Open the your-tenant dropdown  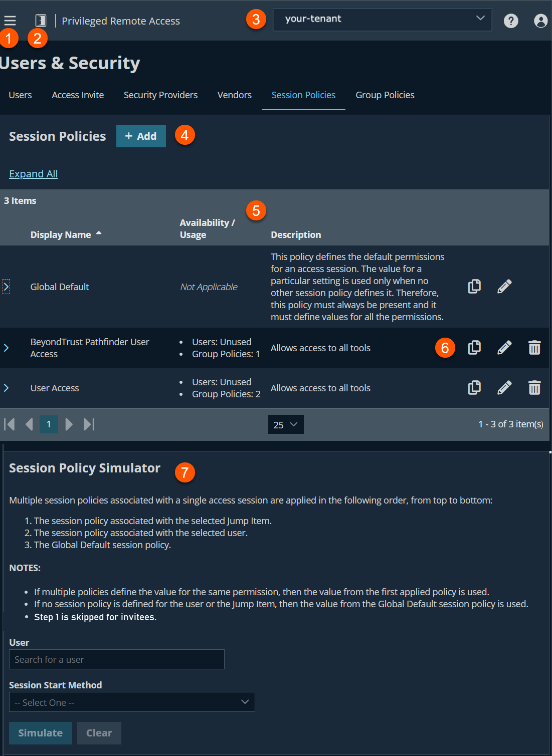pyautogui.click(x=382, y=20)
